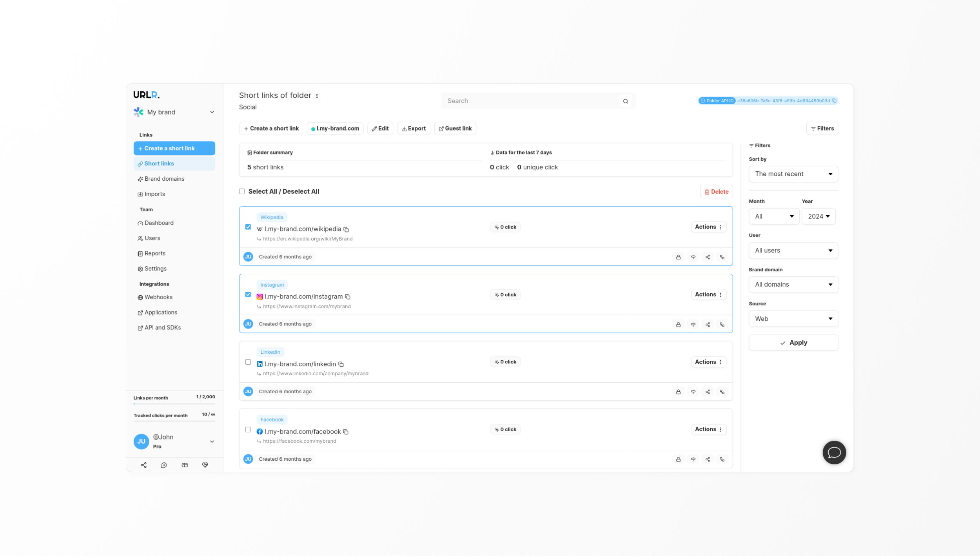Open Actions menu for Instagram link
The image size is (980, 556).
pyautogui.click(x=709, y=294)
